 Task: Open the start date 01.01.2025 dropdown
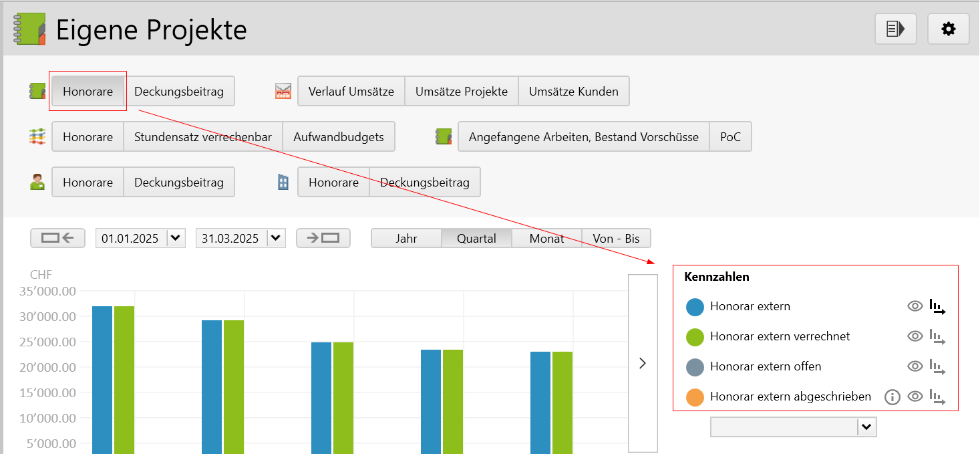pos(176,238)
